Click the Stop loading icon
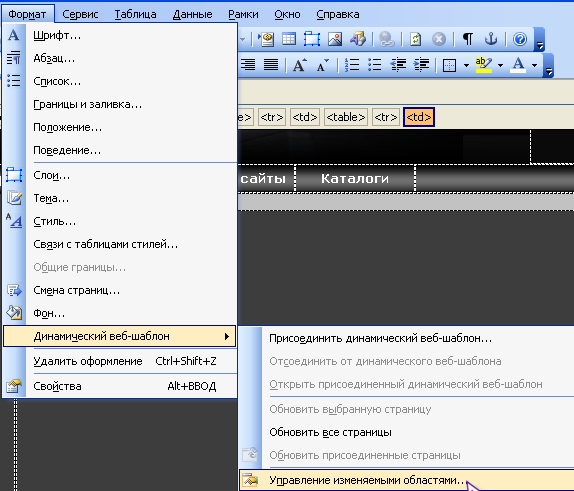The height and width of the screenshot is (491, 574). [x=439, y=39]
